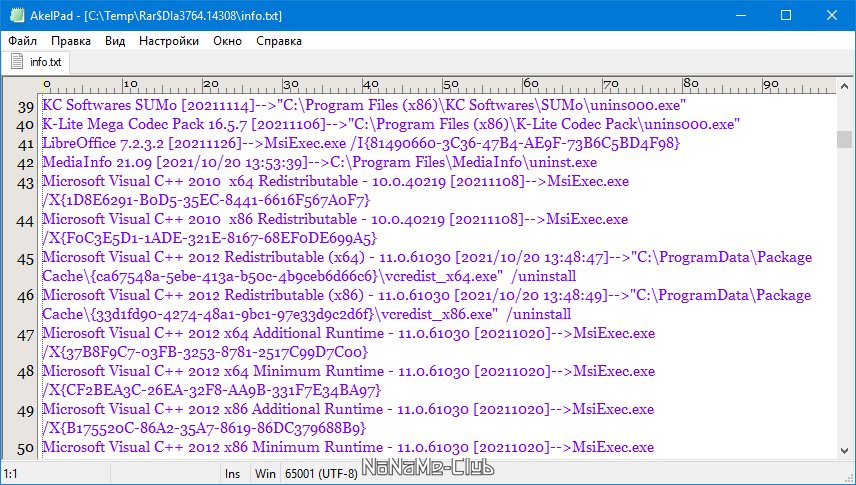Open the Правка menu

point(71,41)
